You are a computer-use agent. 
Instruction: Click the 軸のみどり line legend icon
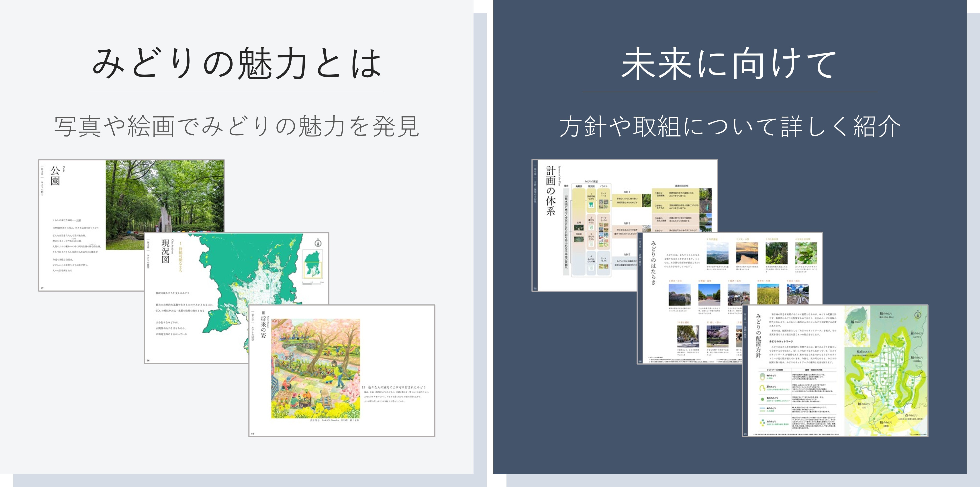762,409
